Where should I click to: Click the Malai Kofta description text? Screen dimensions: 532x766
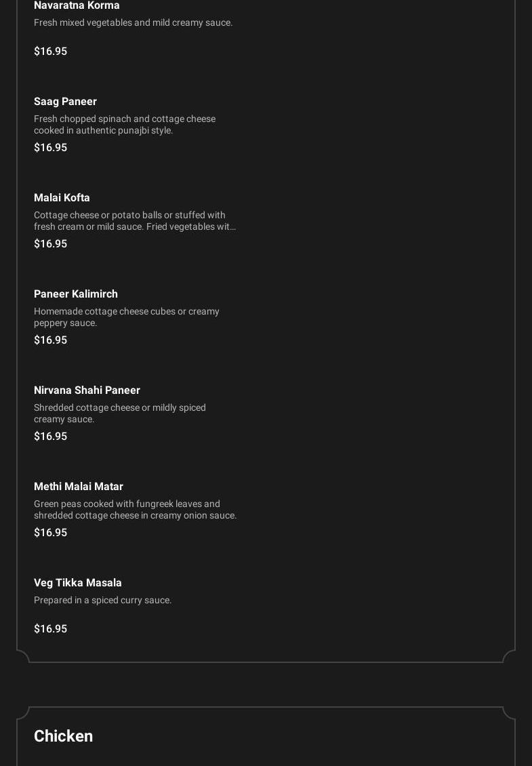[x=134, y=221]
